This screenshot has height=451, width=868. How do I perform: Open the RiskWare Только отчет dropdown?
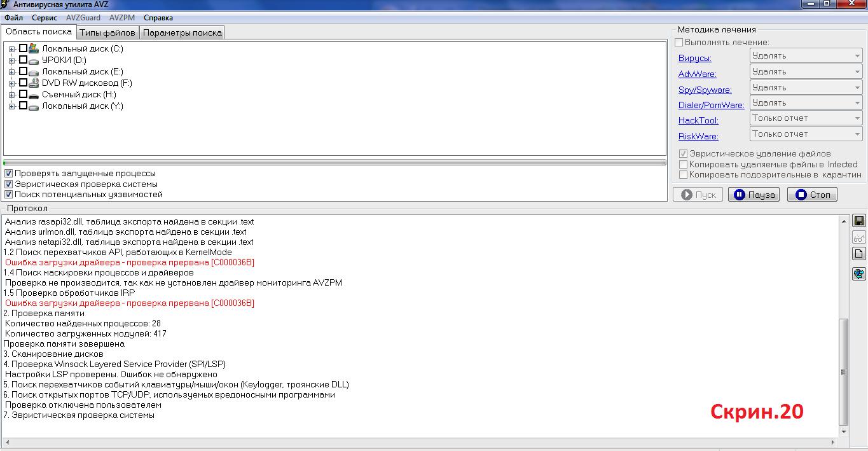coord(806,134)
